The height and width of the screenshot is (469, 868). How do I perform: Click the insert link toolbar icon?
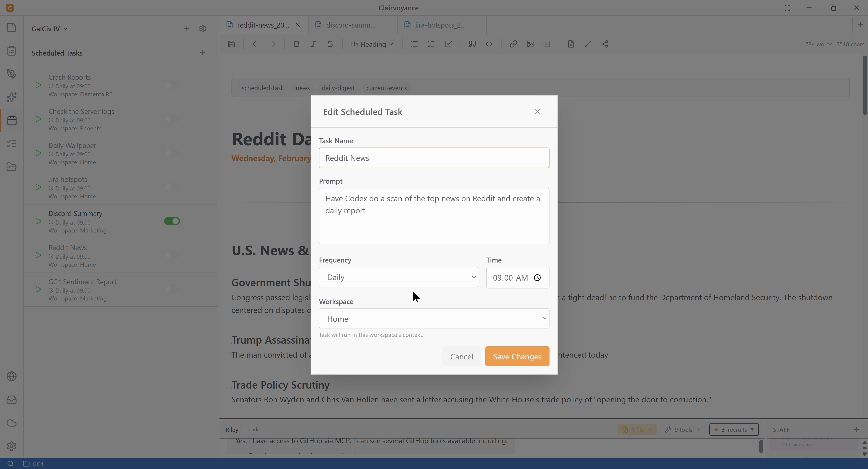pyautogui.click(x=513, y=44)
